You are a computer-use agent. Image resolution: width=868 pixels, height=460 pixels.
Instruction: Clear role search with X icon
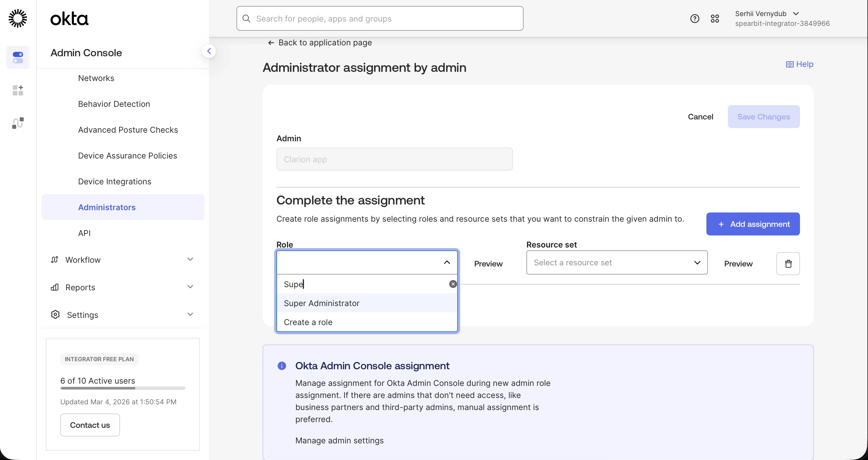point(453,284)
